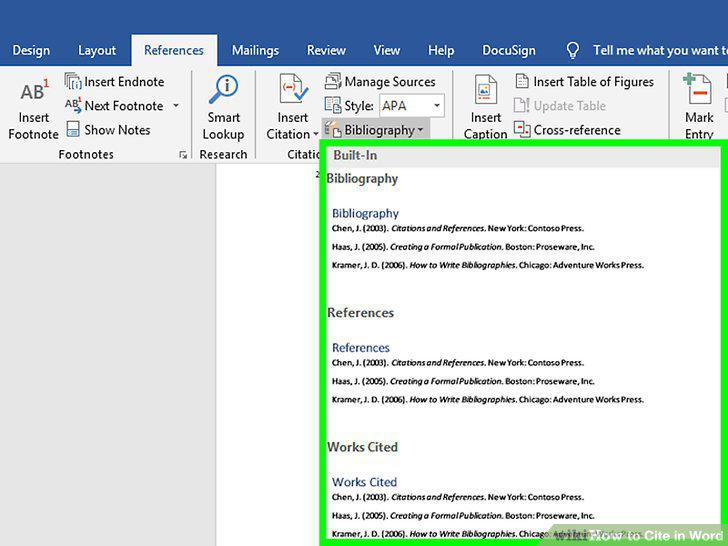Expand the Next Footnote dropdown arrow
The width and height of the screenshot is (728, 546).
tap(176, 105)
